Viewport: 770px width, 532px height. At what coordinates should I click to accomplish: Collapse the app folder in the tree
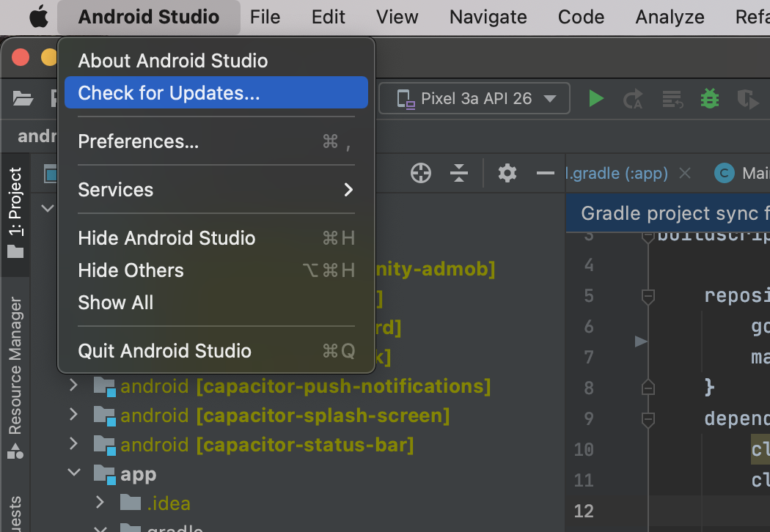point(73,473)
